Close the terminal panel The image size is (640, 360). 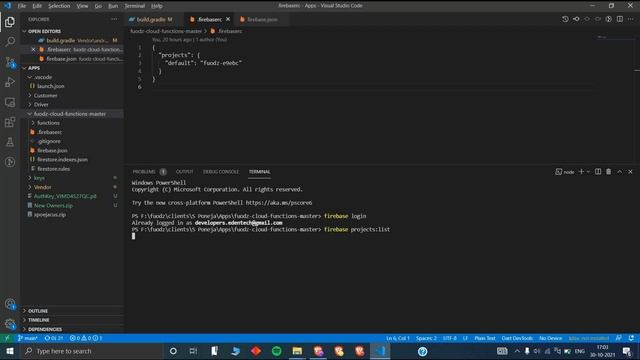point(630,172)
